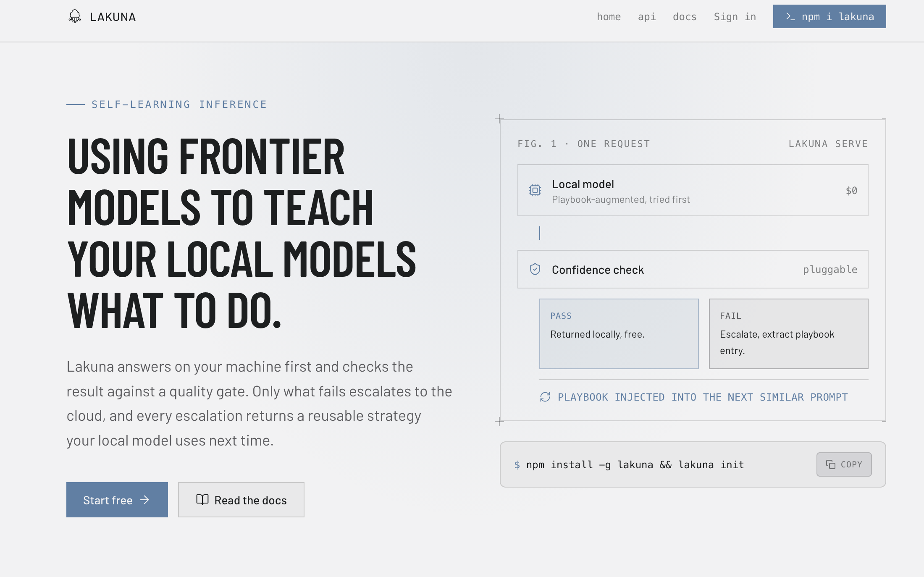The height and width of the screenshot is (577, 924).
Task: Click the arrow icon in Start free
Action: click(x=144, y=500)
